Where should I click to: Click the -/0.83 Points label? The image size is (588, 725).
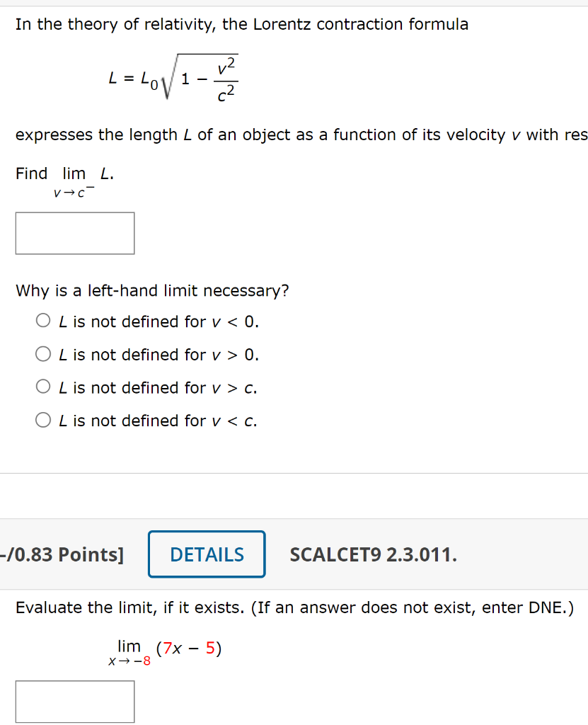coord(60,554)
